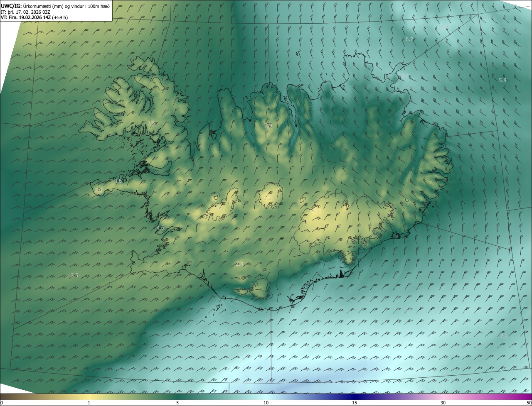Screen dimensions: 532x406
Task: Click the colorbar tick label "30"
Action: pyautogui.click(x=443, y=403)
